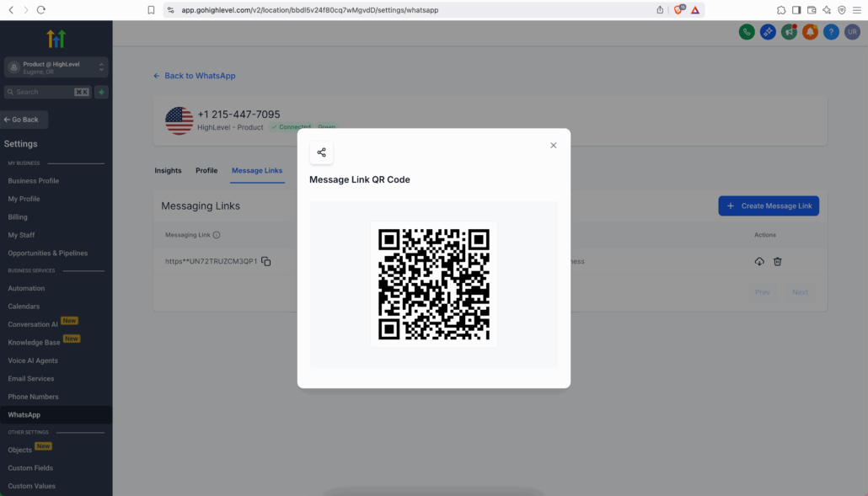Open the orange notifications bell
868x496 pixels.
(810, 32)
